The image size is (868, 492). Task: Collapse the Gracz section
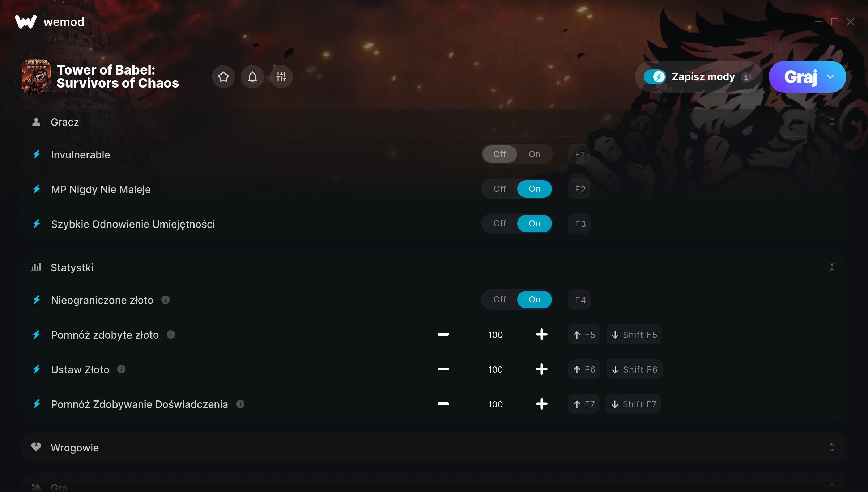click(x=831, y=122)
